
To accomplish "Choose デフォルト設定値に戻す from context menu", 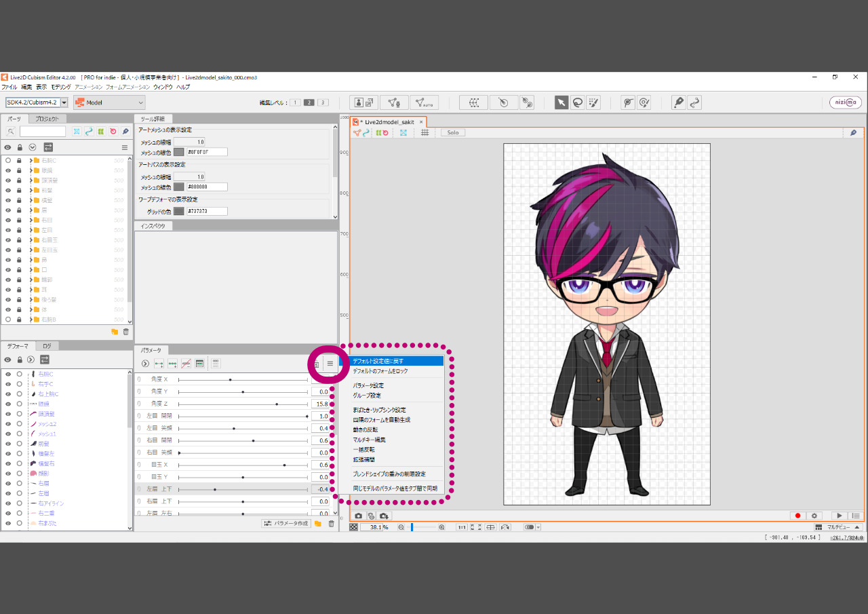I will tap(397, 362).
